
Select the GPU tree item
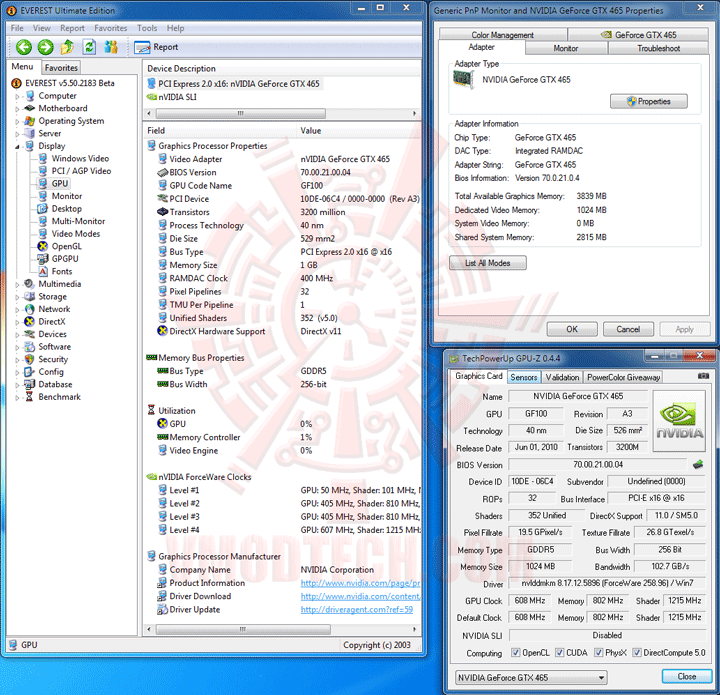click(53, 184)
